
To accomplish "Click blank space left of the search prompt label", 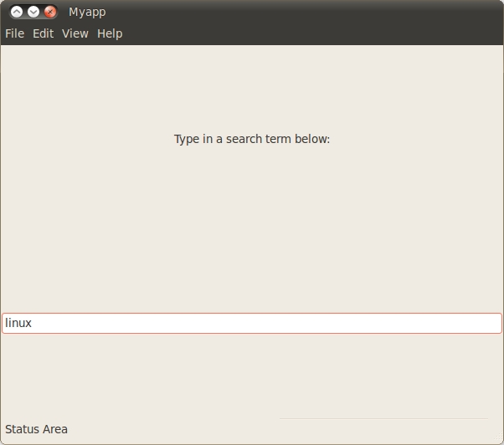I will point(84,139).
